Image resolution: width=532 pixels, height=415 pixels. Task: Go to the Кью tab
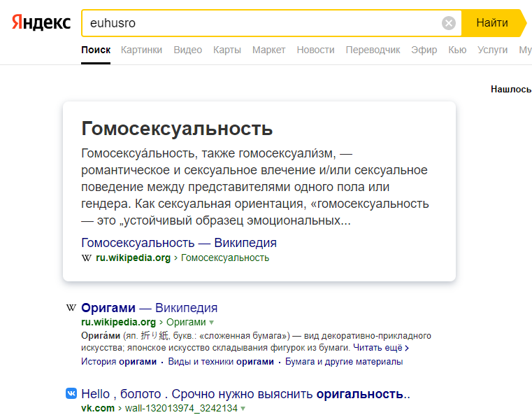457,50
